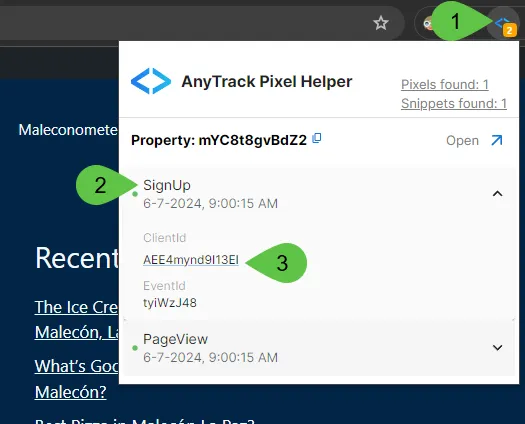The height and width of the screenshot is (424, 525).
Task: Click the AnyTrack logo in the popup header
Action: point(151,81)
